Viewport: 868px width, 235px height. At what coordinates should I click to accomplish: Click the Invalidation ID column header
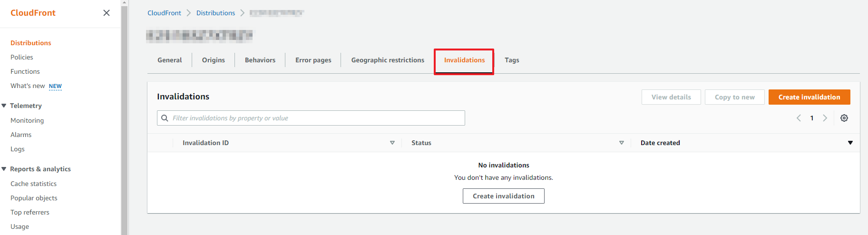coord(205,143)
